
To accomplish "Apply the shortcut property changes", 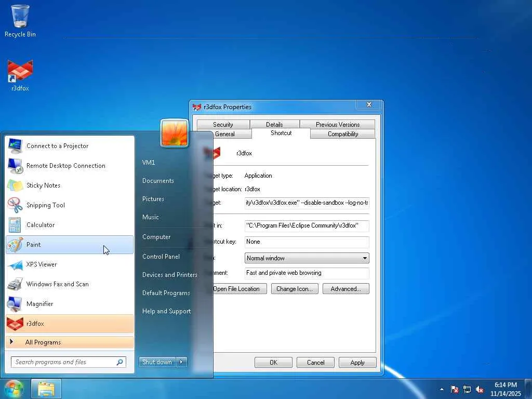I will point(357,362).
